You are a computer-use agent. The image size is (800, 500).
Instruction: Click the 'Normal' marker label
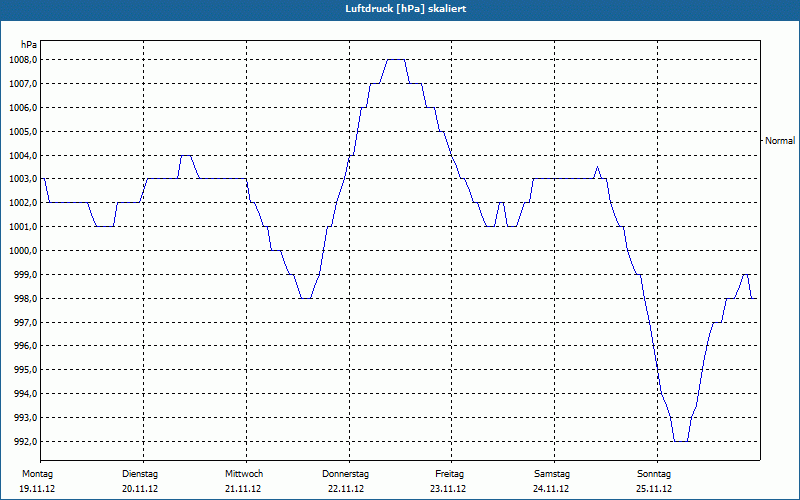pos(780,141)
